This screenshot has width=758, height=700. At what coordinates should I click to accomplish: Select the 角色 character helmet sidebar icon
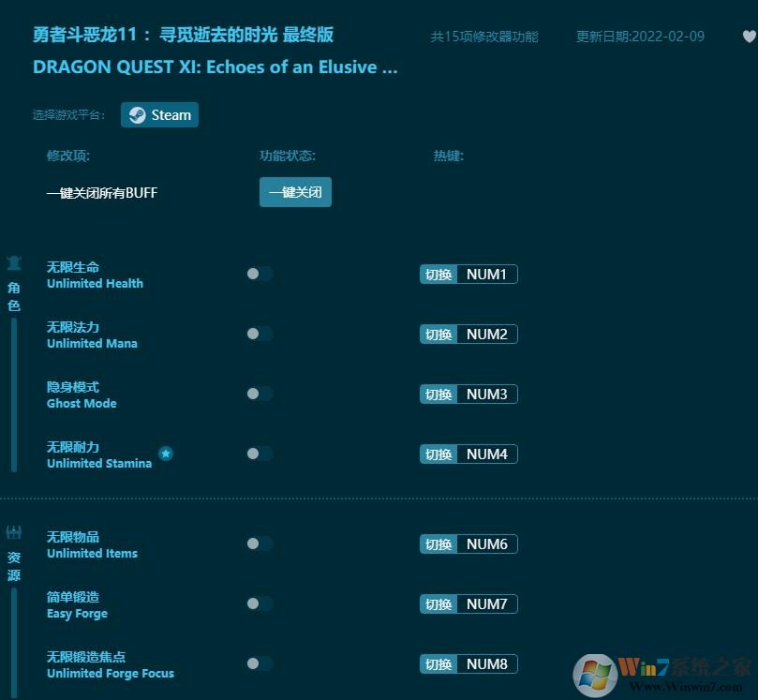(13, 262)
